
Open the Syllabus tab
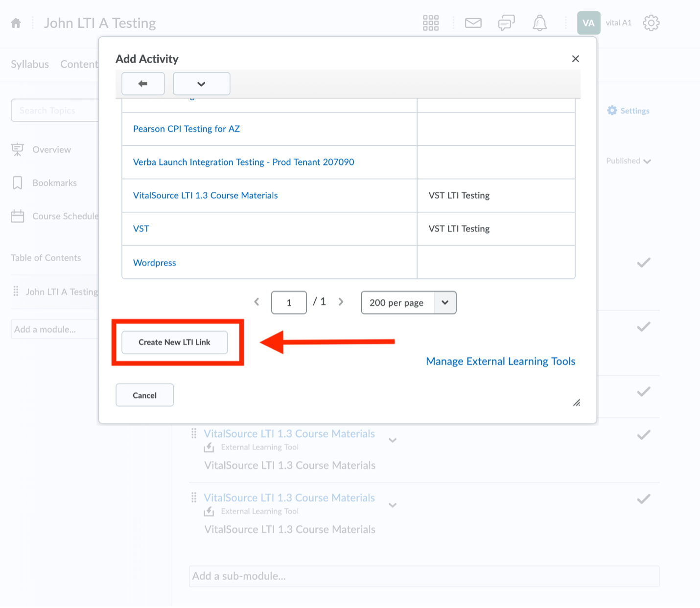(30, 64)
